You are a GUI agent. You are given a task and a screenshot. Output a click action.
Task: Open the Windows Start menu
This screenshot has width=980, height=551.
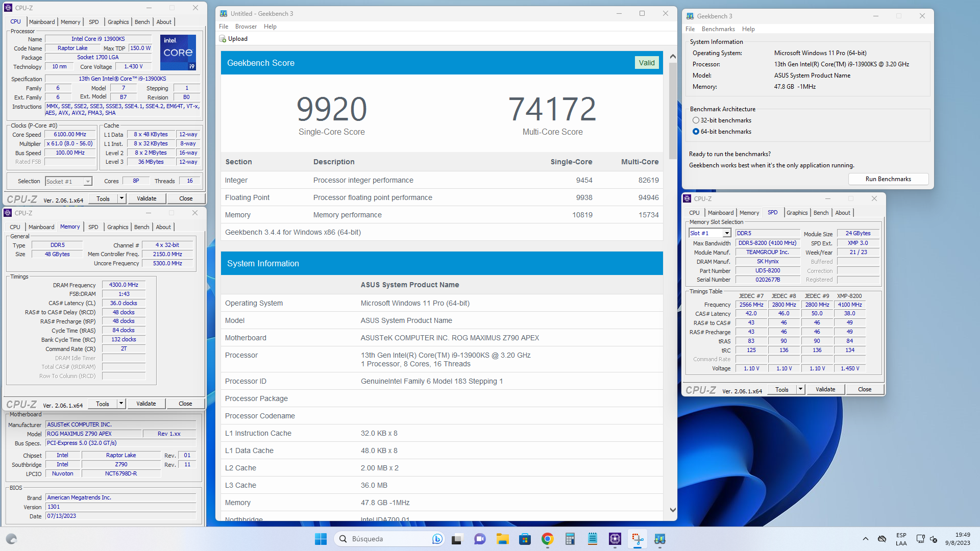pos(321,539)
